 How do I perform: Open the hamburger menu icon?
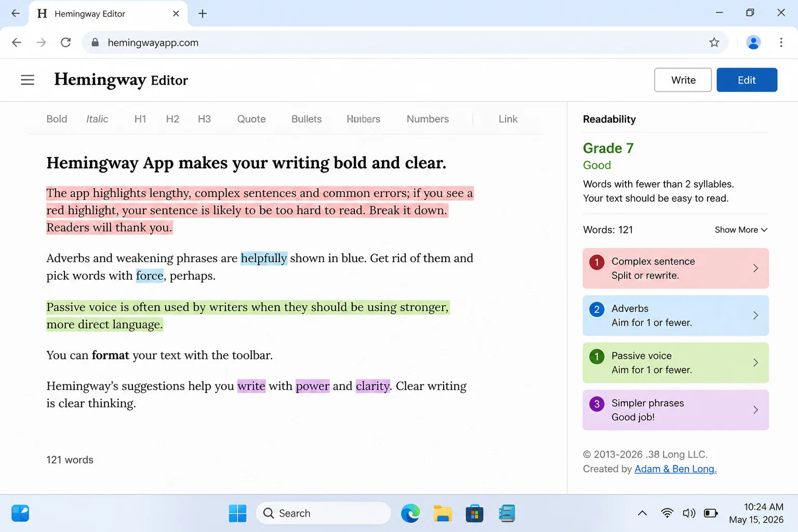pyautogui.click(x=28, y=80)
